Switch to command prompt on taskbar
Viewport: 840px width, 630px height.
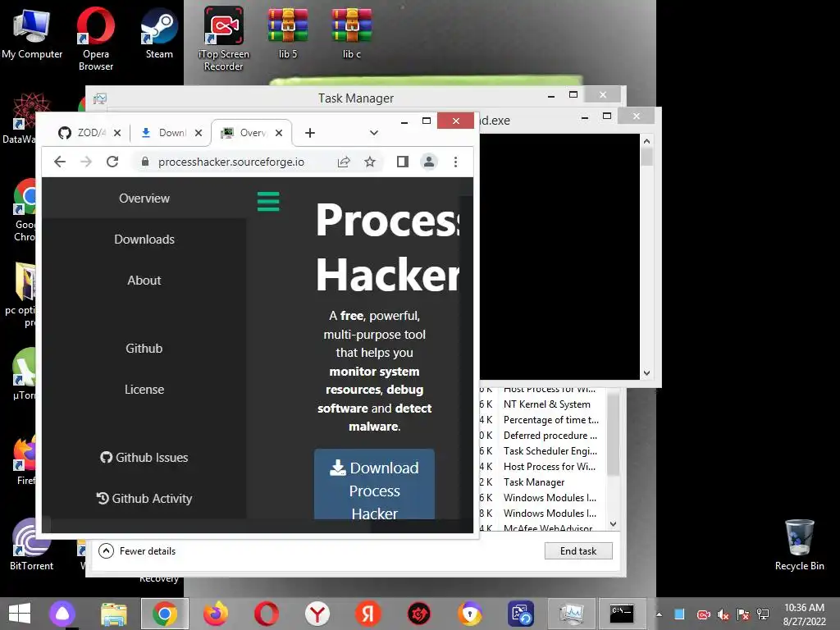click(622, 614)
